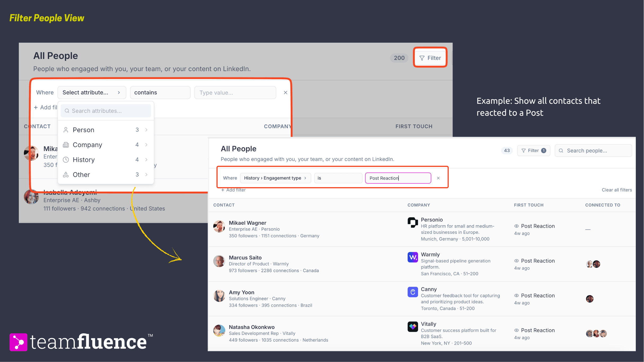Click into the 'Search attributes...' box
Viewport: 644px width, 362px height.
(x=106, y=111)
